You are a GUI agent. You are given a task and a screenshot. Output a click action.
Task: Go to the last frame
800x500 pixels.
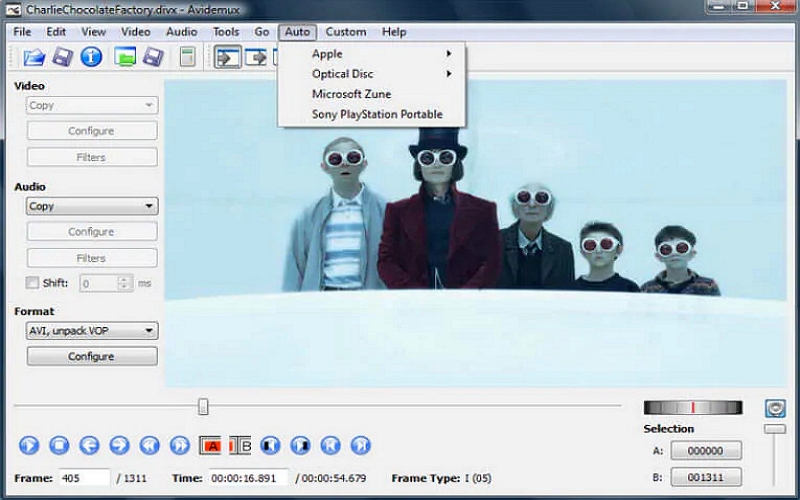[360, 445]
